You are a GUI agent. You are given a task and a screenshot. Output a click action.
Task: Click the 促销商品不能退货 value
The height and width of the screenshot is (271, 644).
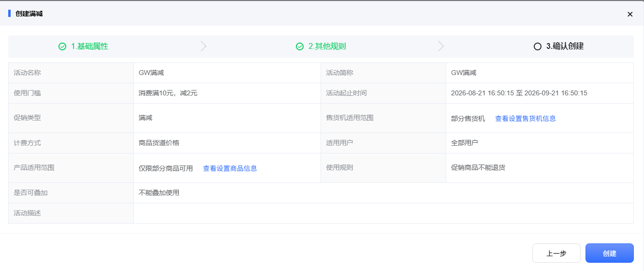478,167
